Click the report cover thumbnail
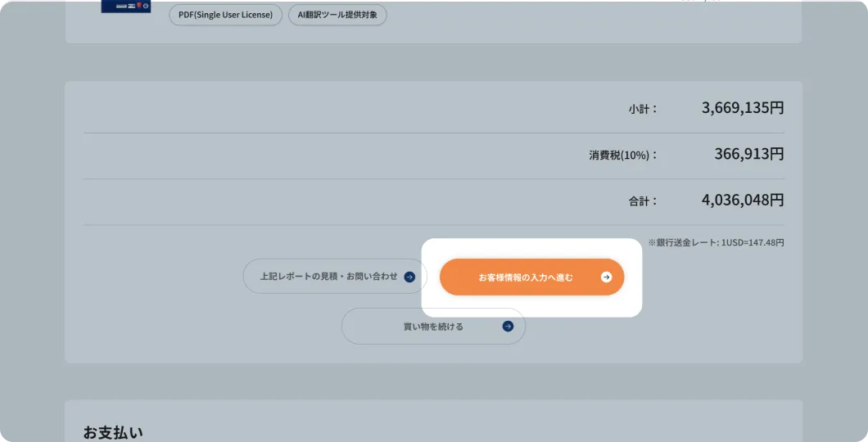This screenshot has height=442, width=868. coord(126,6)
